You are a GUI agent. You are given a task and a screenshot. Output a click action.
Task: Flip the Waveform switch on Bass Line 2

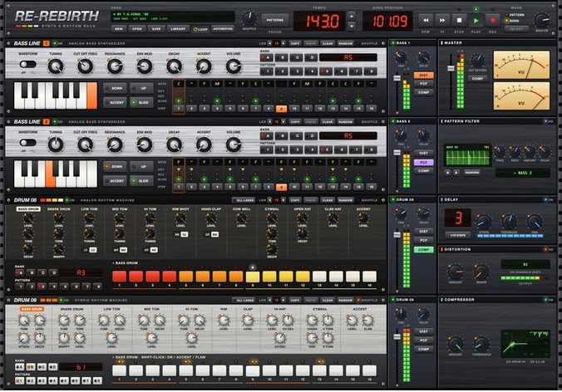[x=28, y=143]
